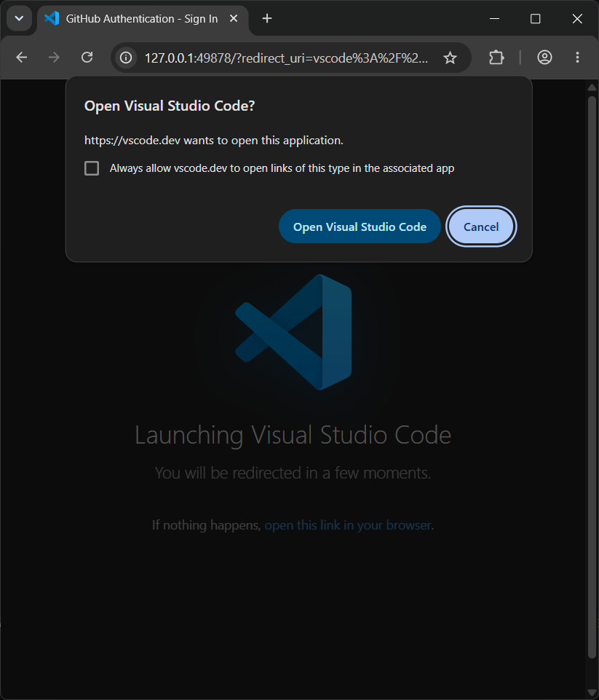Click the https://vscode.dev wants to open text
The height and width of the screenshot is (700, 599).
click(214, 140)
